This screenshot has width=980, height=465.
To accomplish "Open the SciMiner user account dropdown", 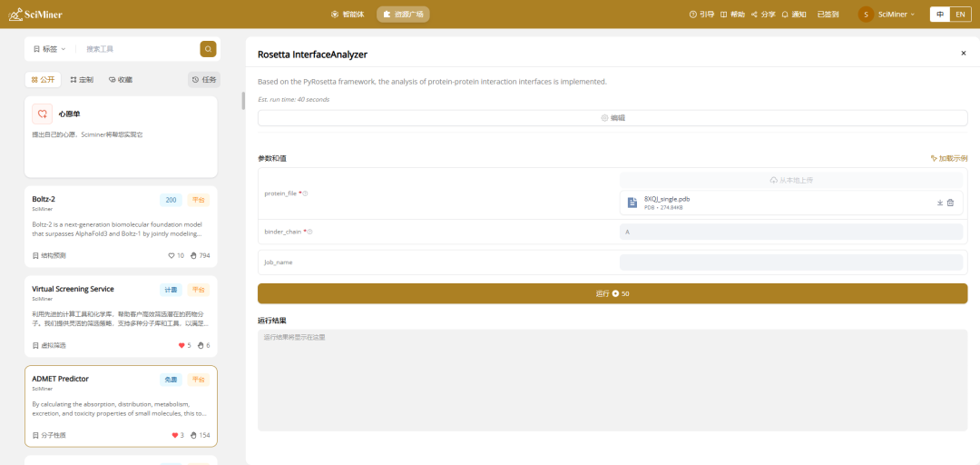I will [887, 15].
